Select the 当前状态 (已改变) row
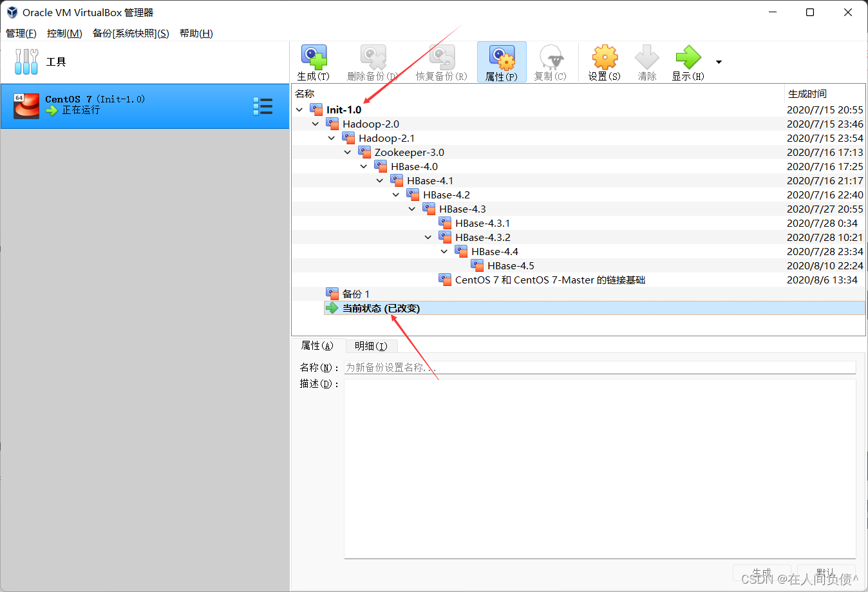The width and height of the screenshot is (868, 592). 594,308
